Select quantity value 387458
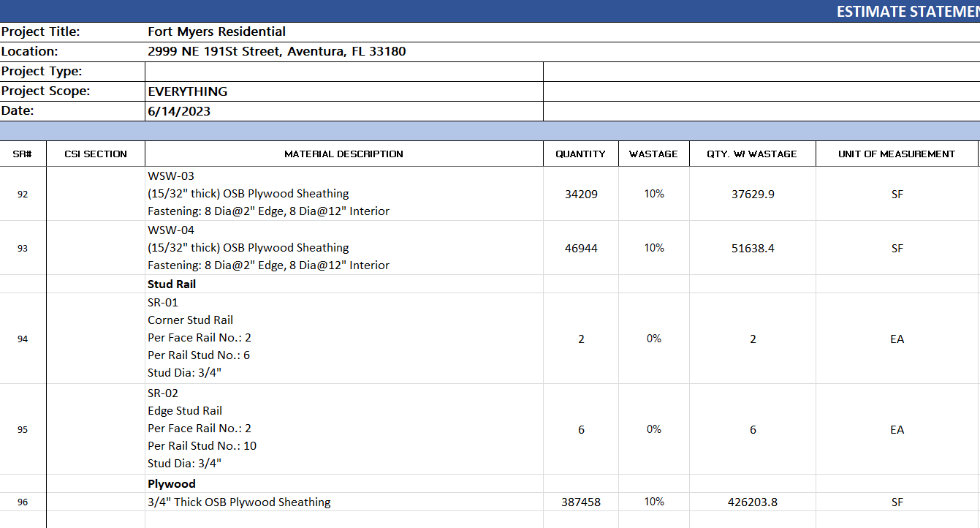The height and width of the screenshot is (528, 980). click(581, 502)
